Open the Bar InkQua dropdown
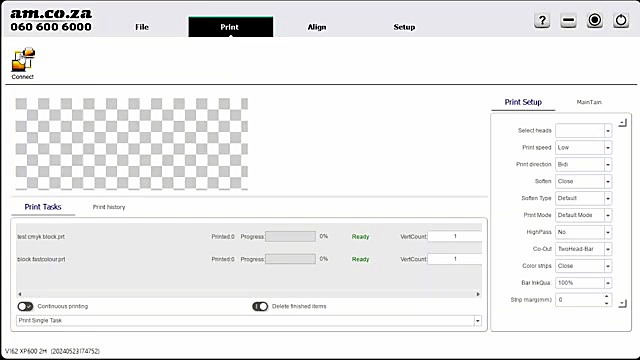Screen dimensions: 640x360 click(583, 282)
